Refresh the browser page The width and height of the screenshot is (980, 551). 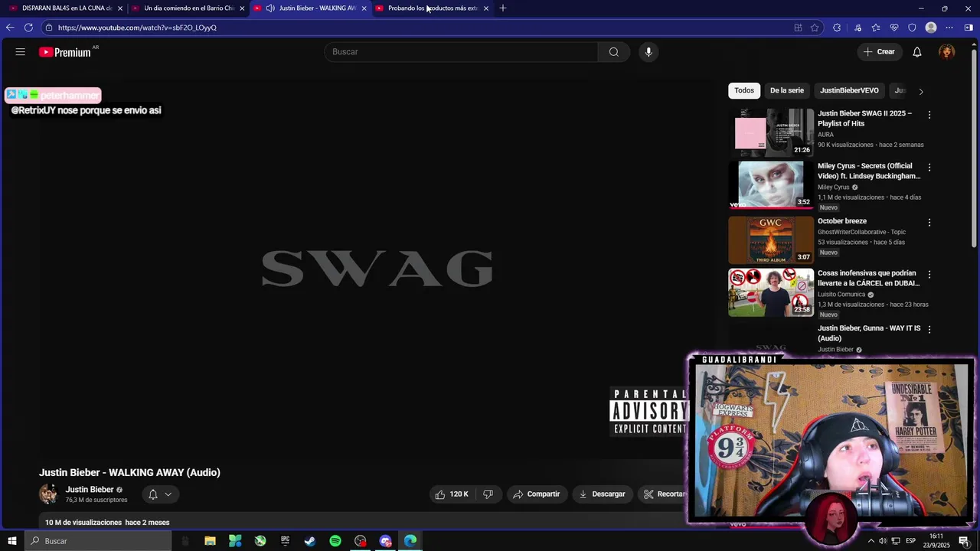28,28
